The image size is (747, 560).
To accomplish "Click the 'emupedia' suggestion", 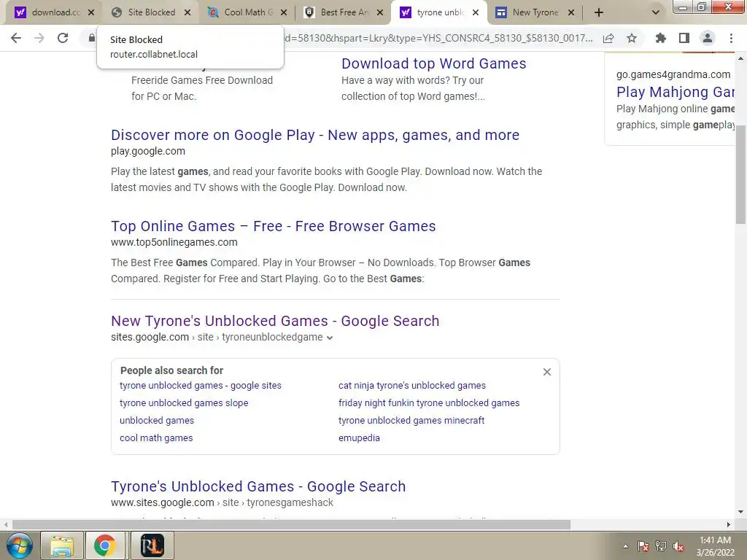I will click(359, 438).
